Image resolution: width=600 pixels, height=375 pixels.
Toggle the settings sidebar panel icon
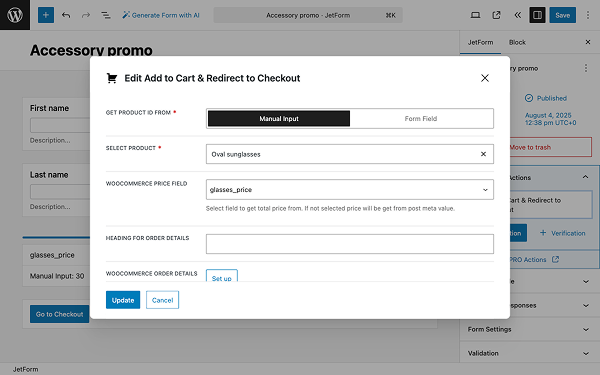click(537, 15)
